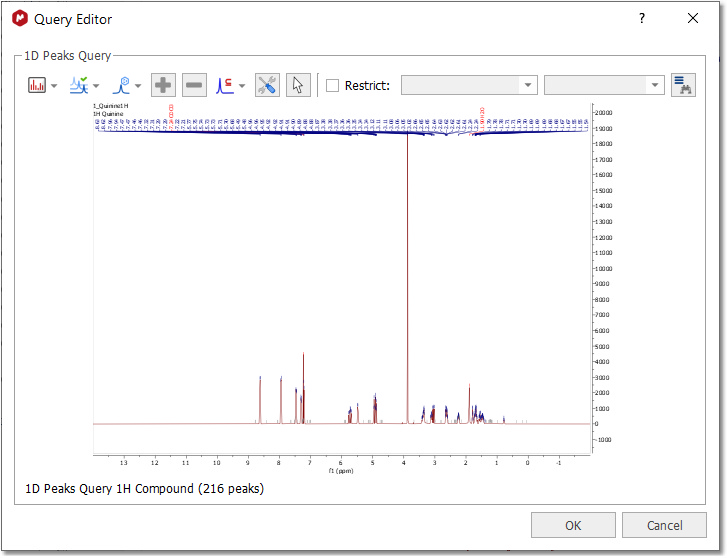
Task: Click the tallest peak near 3.9 ppm
Action: click(408, 278)
